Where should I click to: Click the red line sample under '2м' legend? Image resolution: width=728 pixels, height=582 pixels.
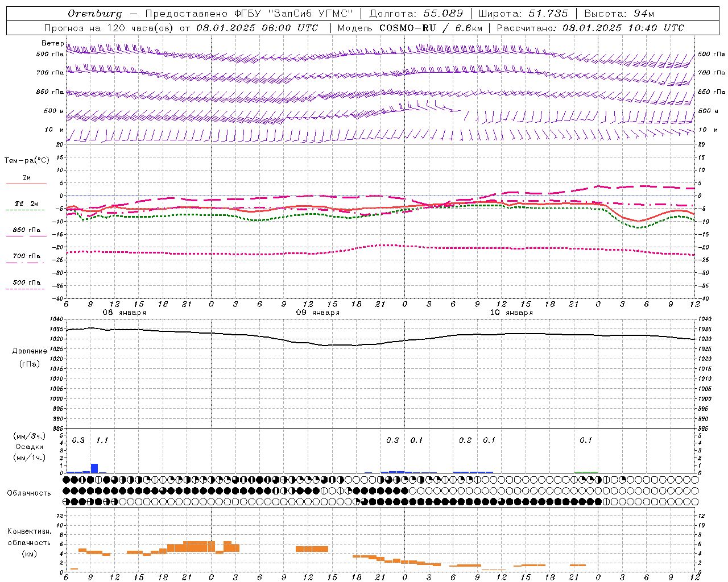point(26,184)
